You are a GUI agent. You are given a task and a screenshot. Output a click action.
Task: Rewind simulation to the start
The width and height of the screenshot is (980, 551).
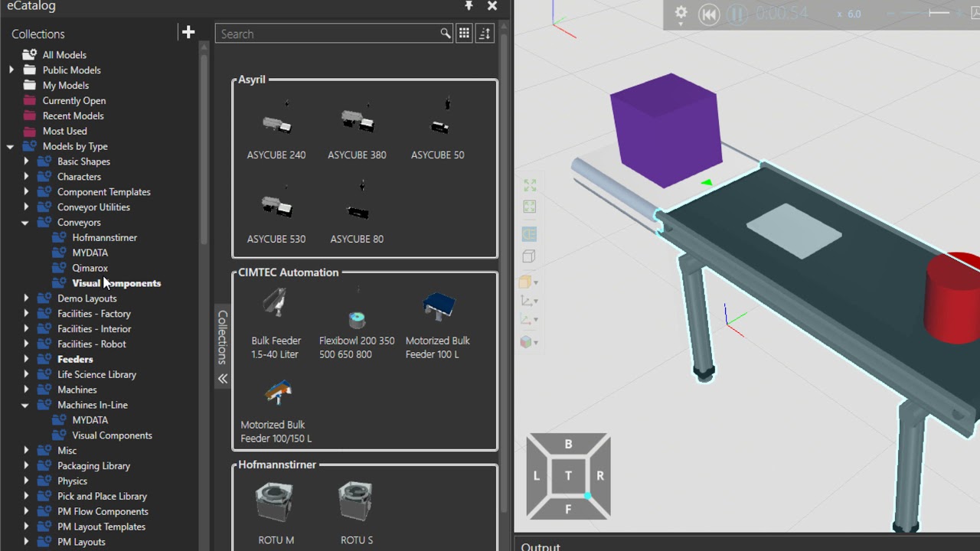pos(710,14)
